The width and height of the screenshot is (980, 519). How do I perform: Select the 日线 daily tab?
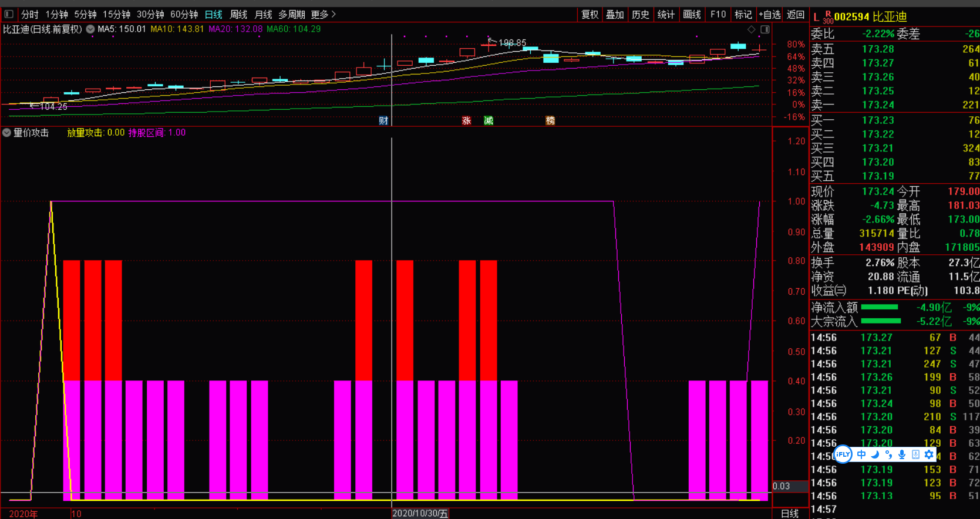click(214, 14)
